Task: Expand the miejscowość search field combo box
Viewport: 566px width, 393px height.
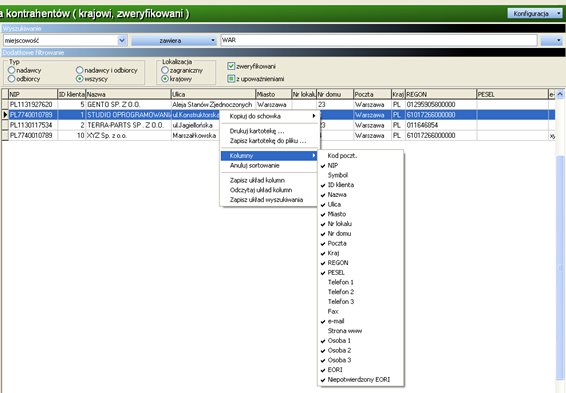Action: tap(122, 40)
